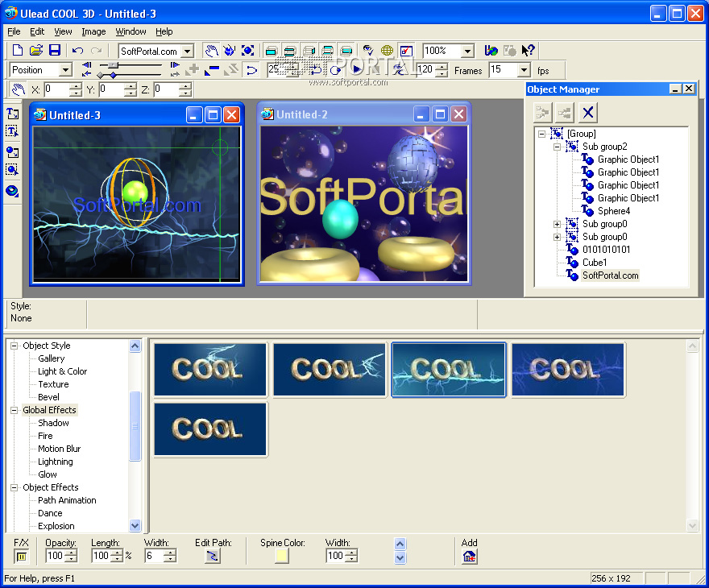The image size is (709, 588).
Task: Click the attribute panel's down arrow button
Action: [x=400, y=557]
